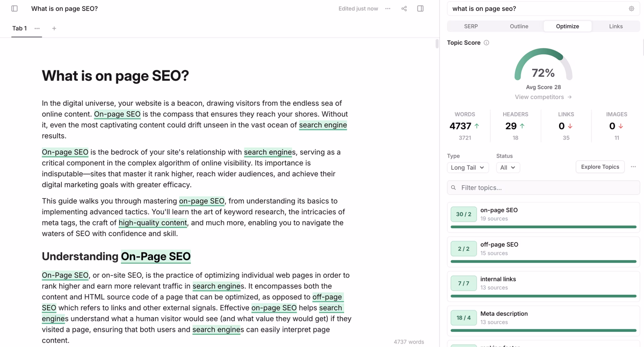
Task: Select the Meta description topic card
Action: tap(543, 318)
